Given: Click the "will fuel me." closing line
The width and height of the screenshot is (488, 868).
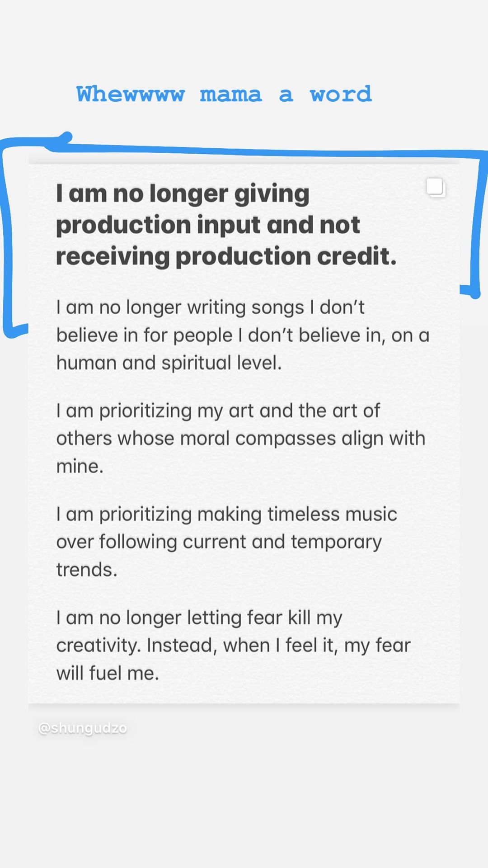Looking at the screenshot, I should 108,674.
